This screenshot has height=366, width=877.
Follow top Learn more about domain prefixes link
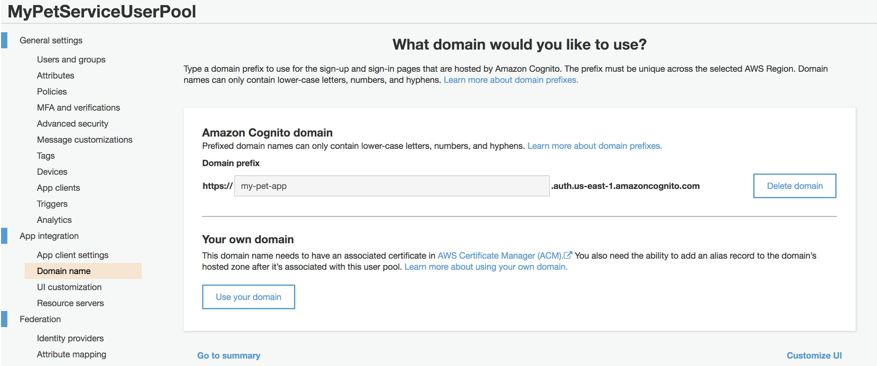(511, 80)
